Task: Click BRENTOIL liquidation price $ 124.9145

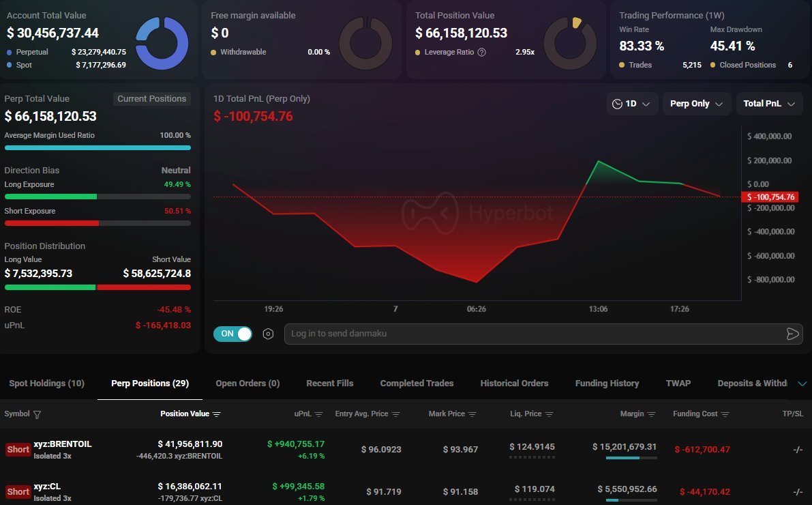Action: [532, 447]
